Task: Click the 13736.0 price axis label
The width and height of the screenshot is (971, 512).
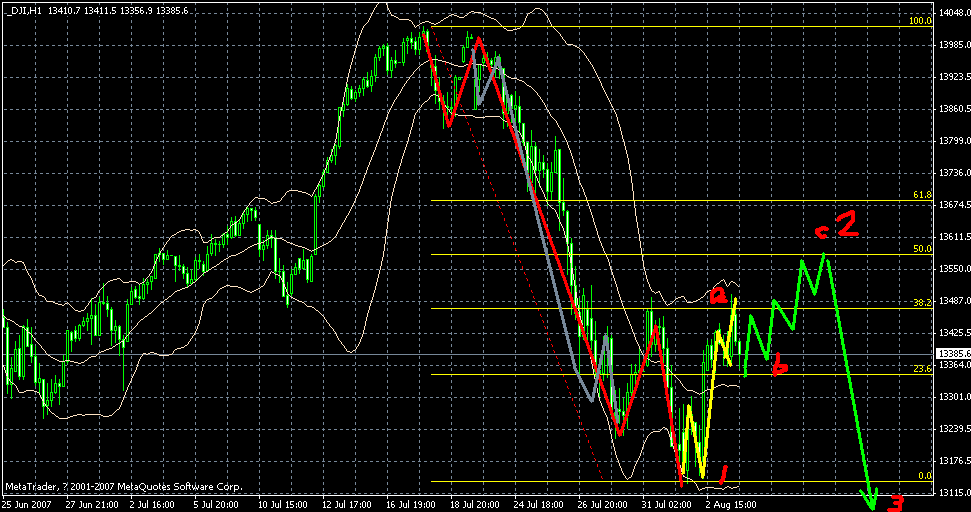Action: [x=954, y=172]
